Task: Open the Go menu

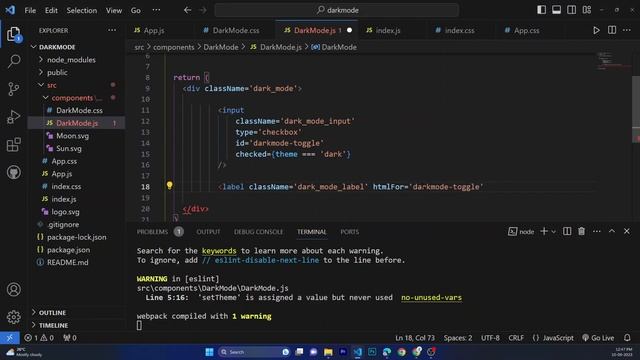Action: click(x=136, y=10)
